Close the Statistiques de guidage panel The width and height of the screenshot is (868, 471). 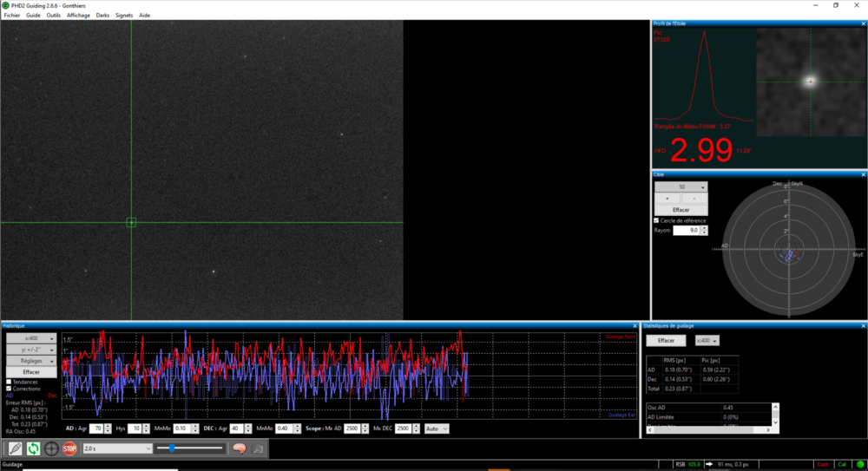pyautogui.click(x=863, y=326)
